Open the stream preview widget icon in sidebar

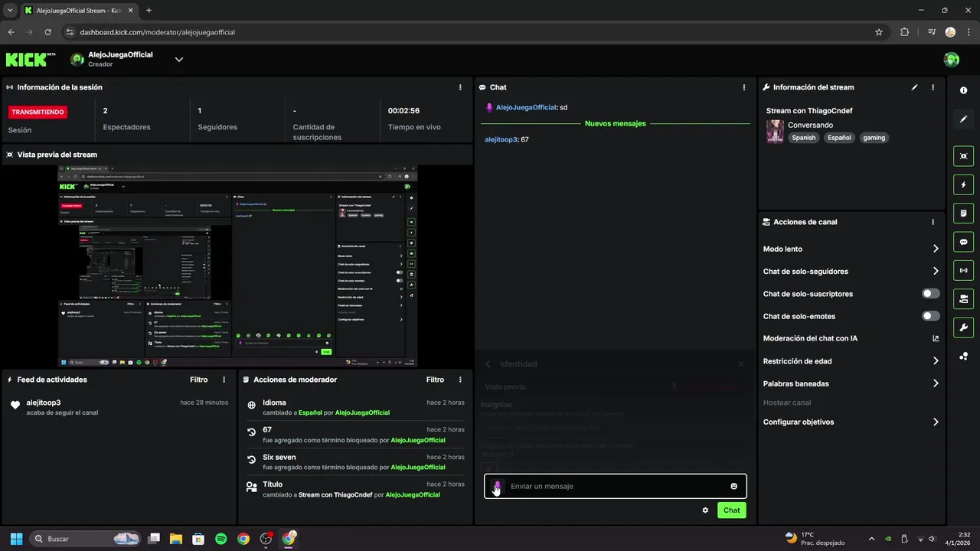pos(963,156)
